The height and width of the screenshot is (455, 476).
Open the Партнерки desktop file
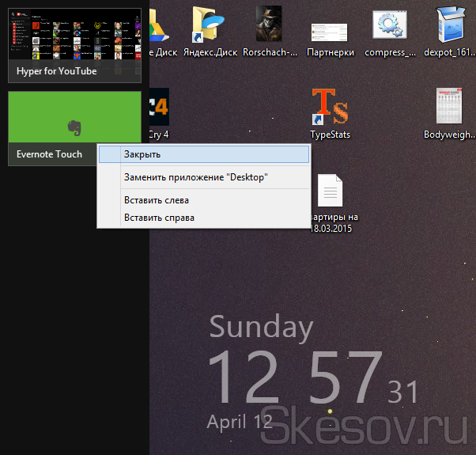coord(329,32)
